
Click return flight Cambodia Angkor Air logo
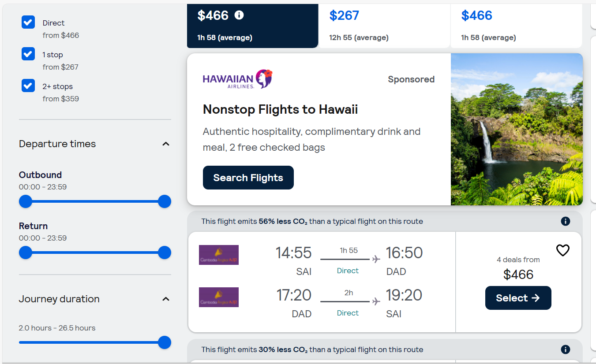click(219, 297)
